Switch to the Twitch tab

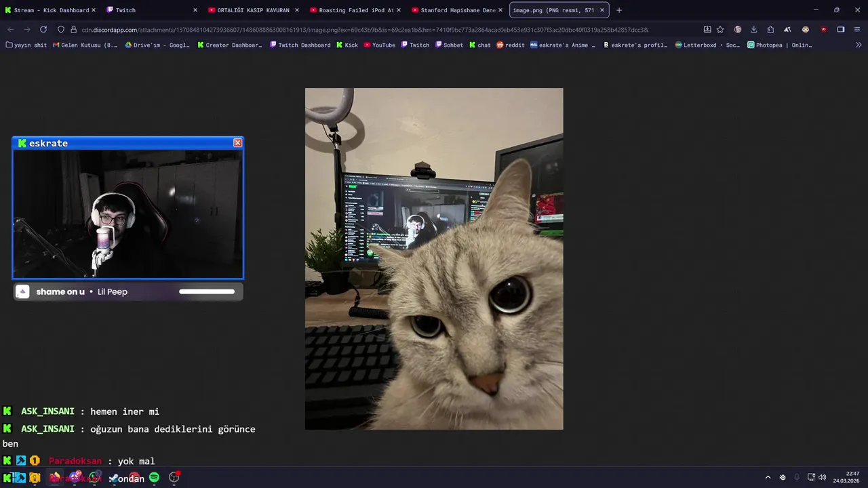(x=152, y=10)
